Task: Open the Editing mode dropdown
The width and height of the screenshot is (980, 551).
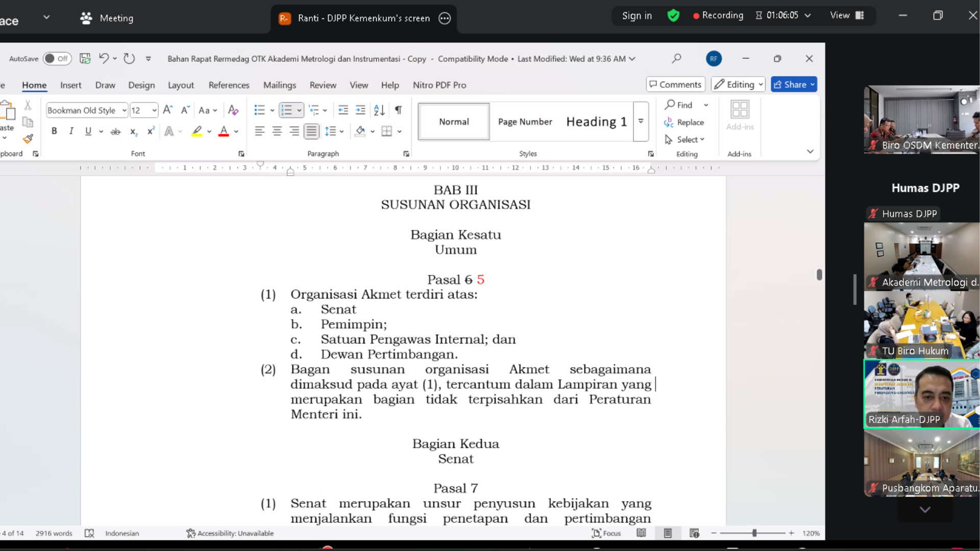Action: (x=738, y=85)
